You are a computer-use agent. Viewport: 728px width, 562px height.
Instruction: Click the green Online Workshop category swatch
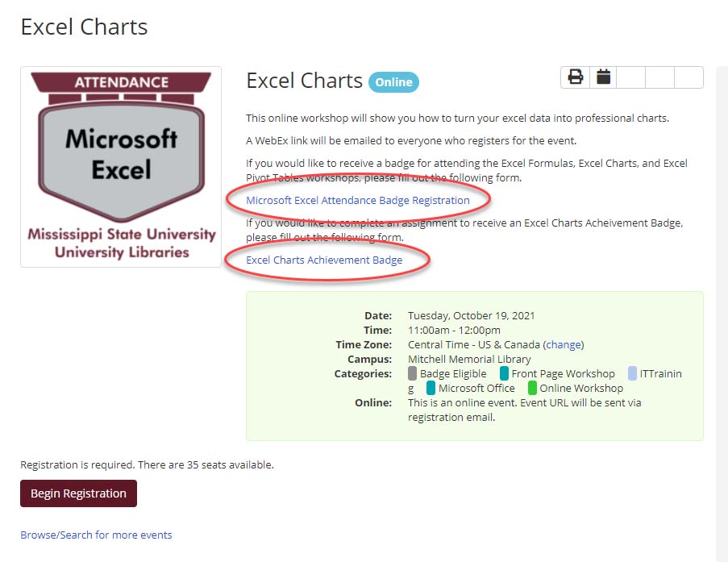tap(532, 388)
